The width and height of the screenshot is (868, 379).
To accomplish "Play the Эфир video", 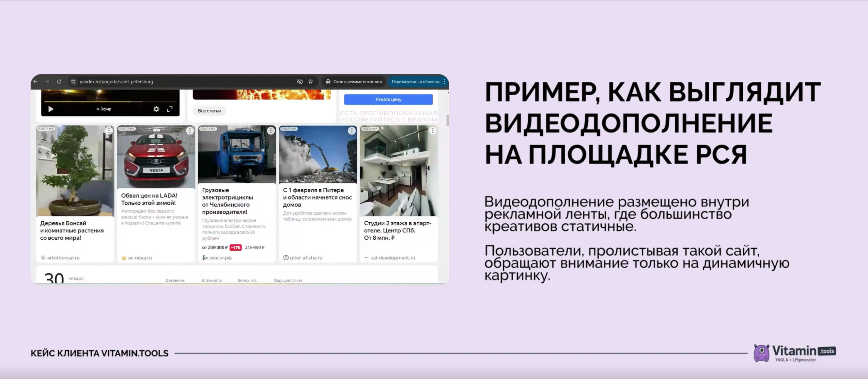I will (x=51, y=109).
